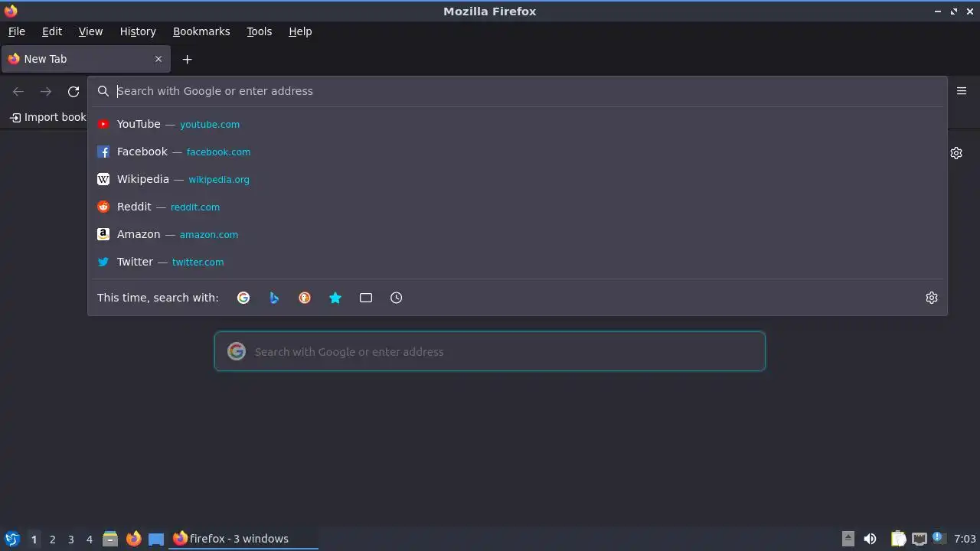Image resolution: width=980 pixels, height=551 pixels.
Task: Switch to workspace 2
Action: click(x=52, y=540)
